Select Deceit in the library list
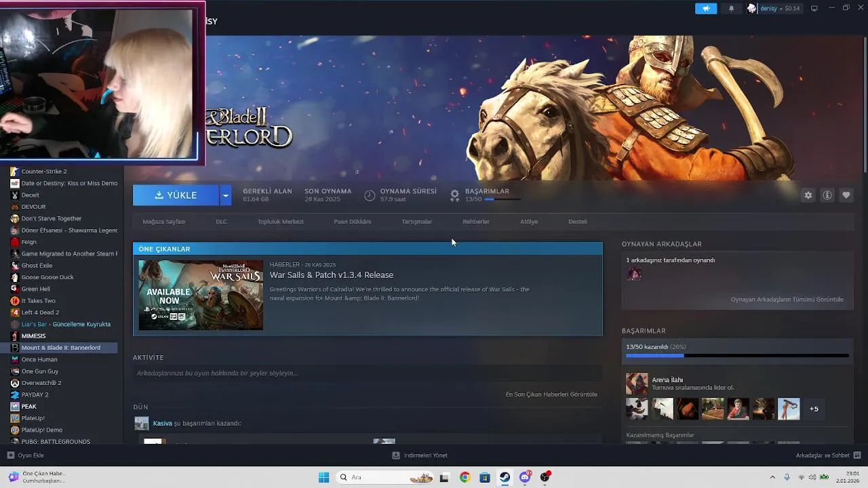Image resolution: width=868 pixels, height=488 pixels. pyautogui.click(x=31, y=195)
